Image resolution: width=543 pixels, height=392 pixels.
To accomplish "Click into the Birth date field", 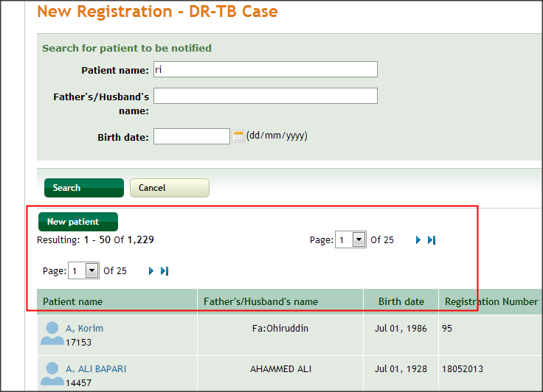I will click(x=192, y=136).
